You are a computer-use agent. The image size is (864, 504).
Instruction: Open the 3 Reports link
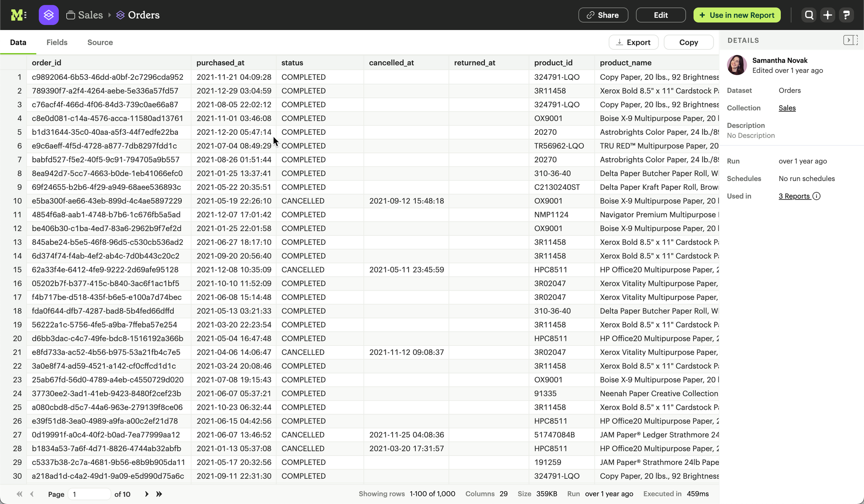794,196
